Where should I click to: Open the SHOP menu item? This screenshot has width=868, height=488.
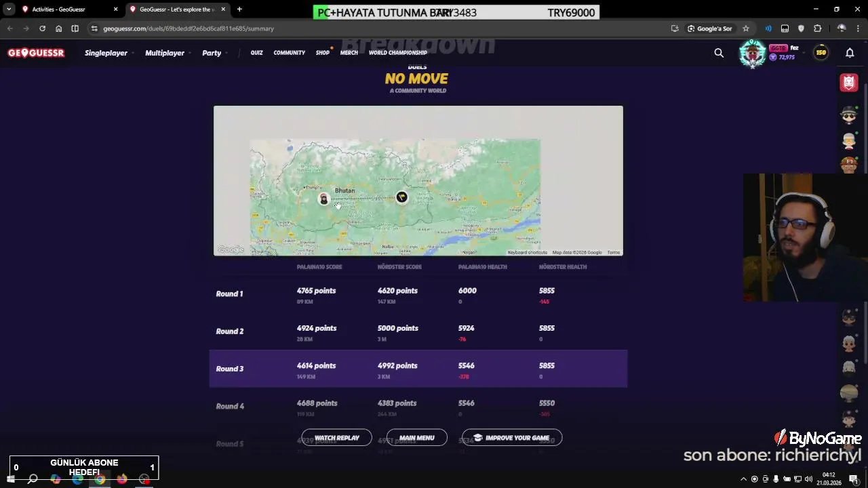coord(323,53)
